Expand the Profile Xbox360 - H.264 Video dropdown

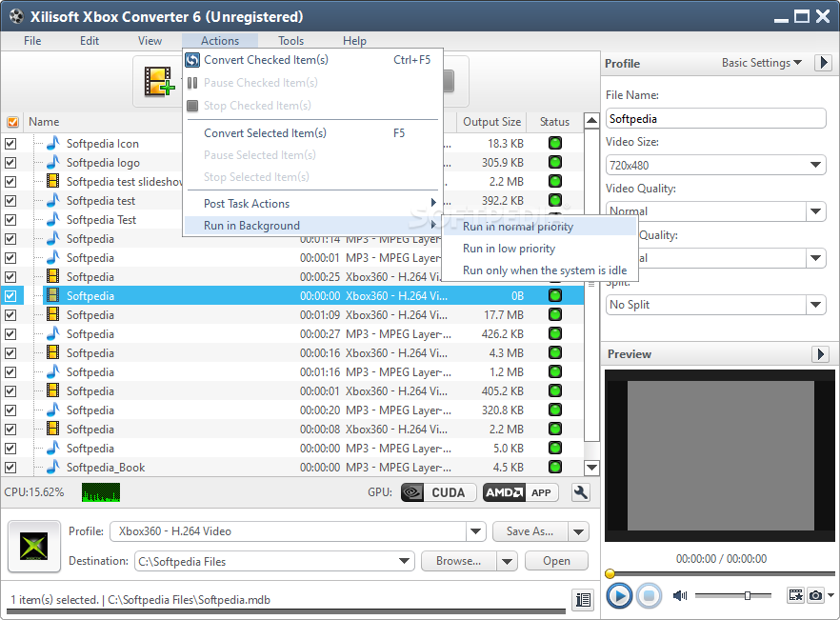point(475,531)
